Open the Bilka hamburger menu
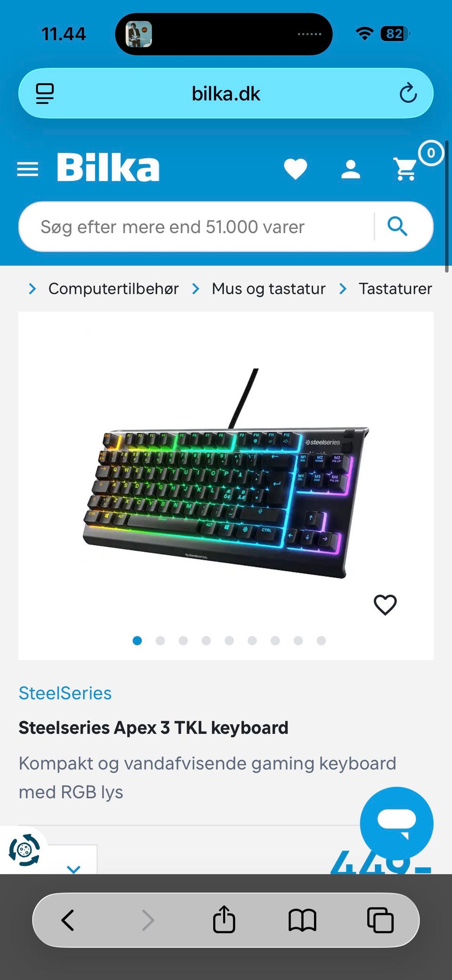 click(x=27, y=169)
